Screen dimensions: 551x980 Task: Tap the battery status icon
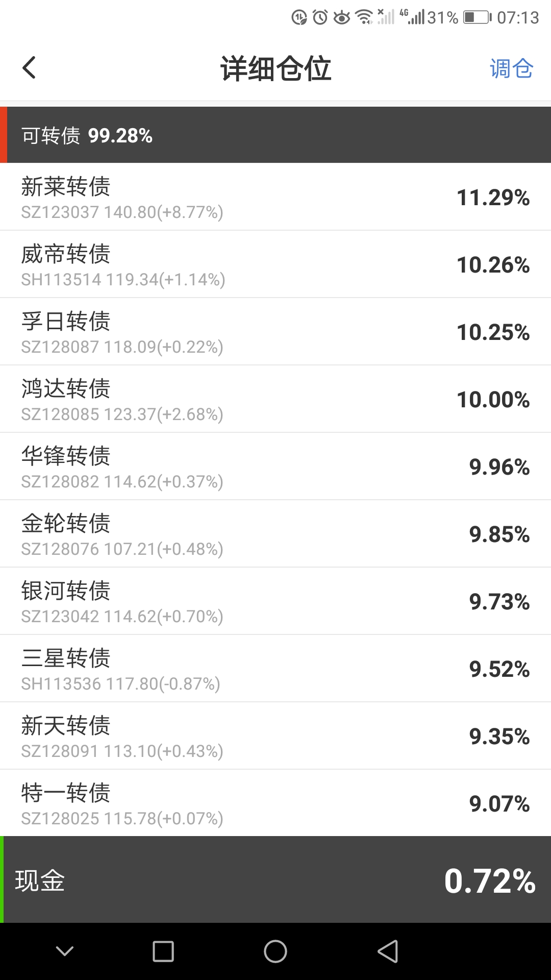(x=477, y=17)
